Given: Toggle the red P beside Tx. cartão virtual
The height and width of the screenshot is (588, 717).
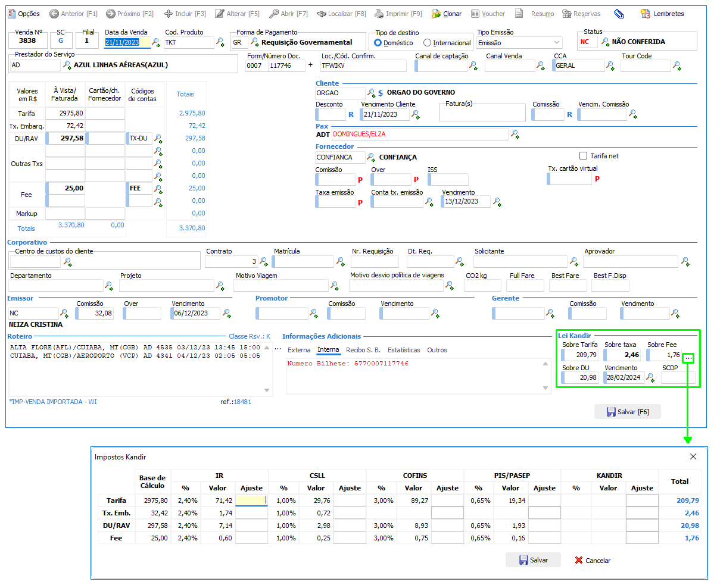Looking at the screenshot, I should point(597,179).
